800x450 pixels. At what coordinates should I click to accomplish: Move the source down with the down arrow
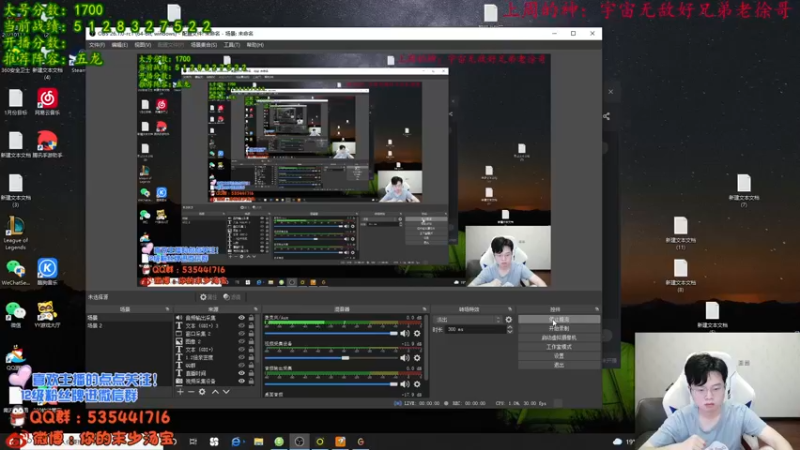226,392
